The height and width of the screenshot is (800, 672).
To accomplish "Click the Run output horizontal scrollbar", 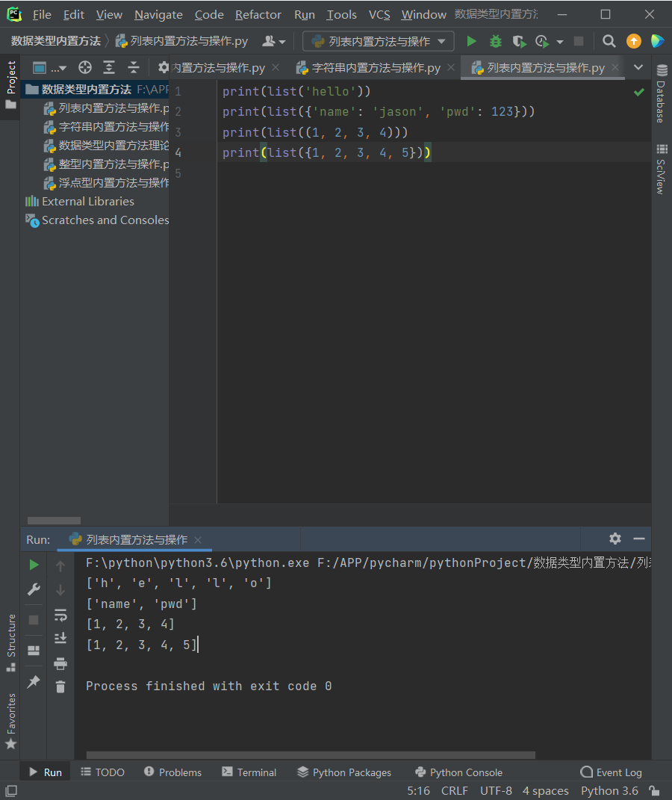I will point(311,754).
